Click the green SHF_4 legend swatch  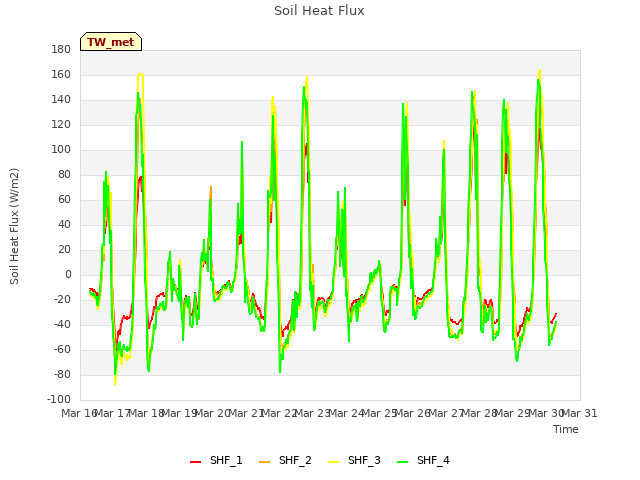402,461
